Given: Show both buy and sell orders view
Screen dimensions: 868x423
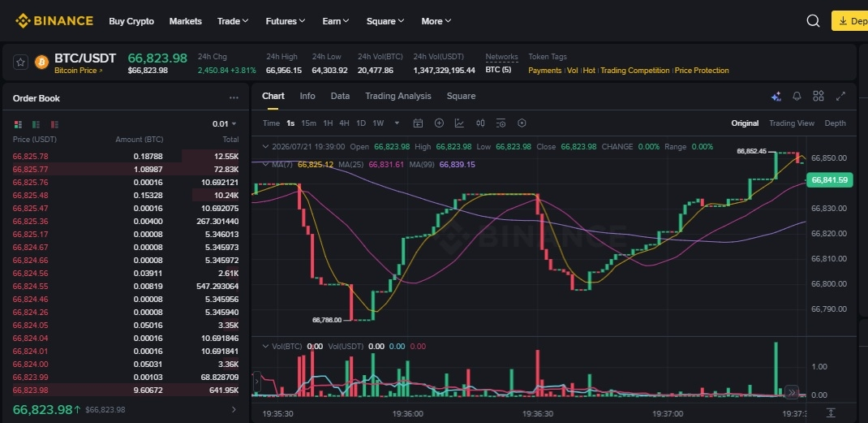Looking at the screenshot, I should (x=19, y=124).
